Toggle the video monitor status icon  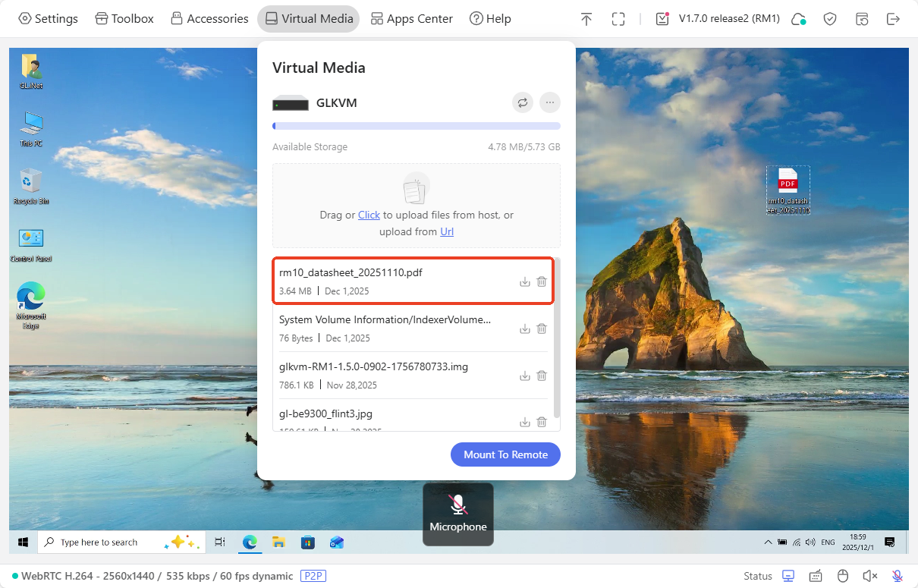(x=789, y=576)
